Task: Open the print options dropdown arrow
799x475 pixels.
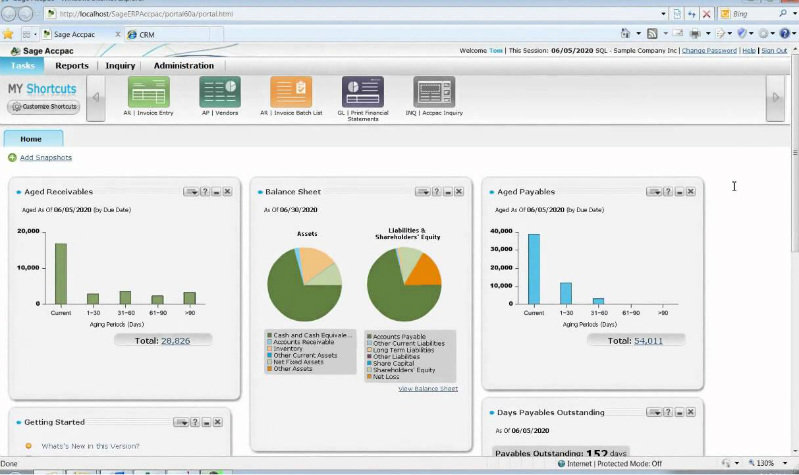Action: click(x=708, y=34)
